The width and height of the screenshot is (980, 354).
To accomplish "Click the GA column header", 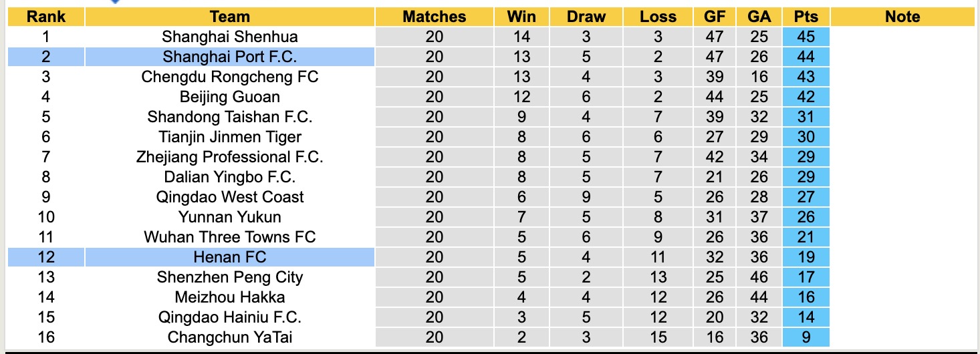I will 759,17.
